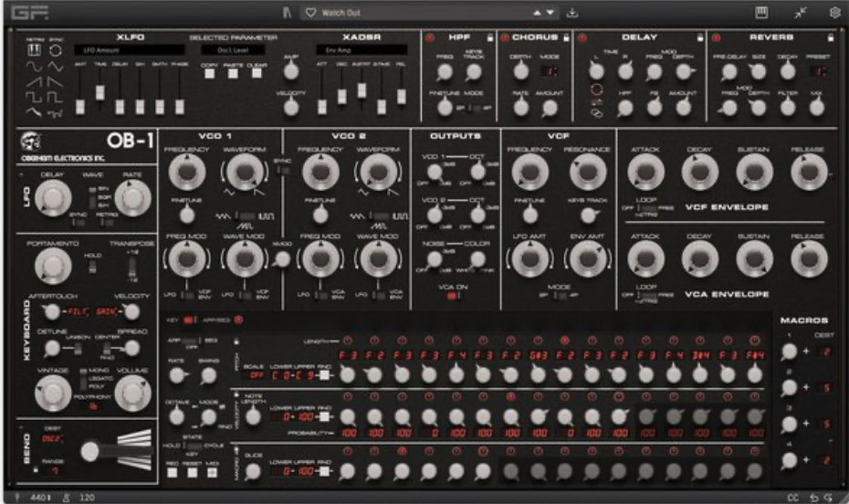Click the 'Osc1 Level' selected parameter field
The image size is (849, 504).
coord(233,50)
